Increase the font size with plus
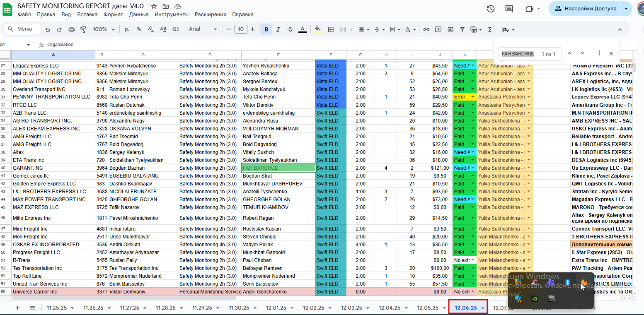 252,29
